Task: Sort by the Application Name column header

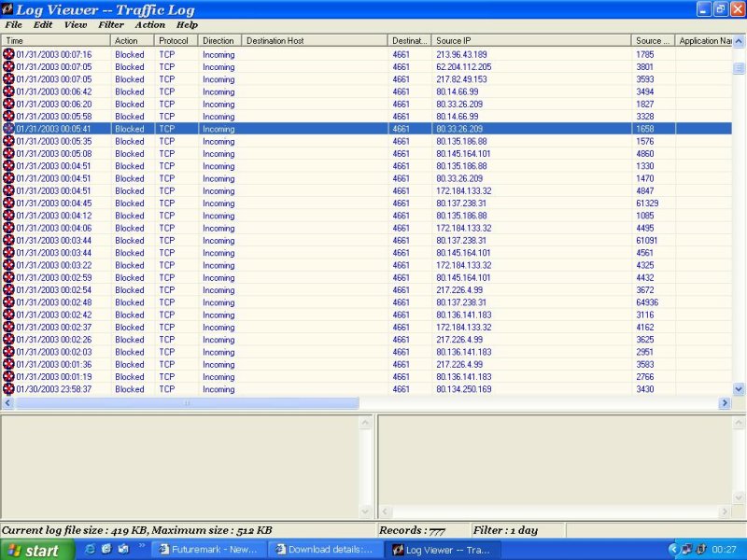Action: (x=704, y=40)
